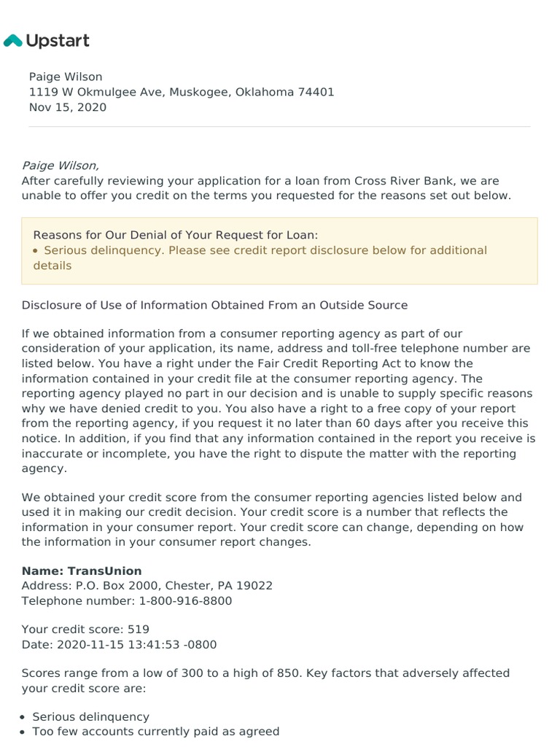Click the recipient name Paige Wilson in header
This screenshot has height=747, width=560.
[66, 77]
